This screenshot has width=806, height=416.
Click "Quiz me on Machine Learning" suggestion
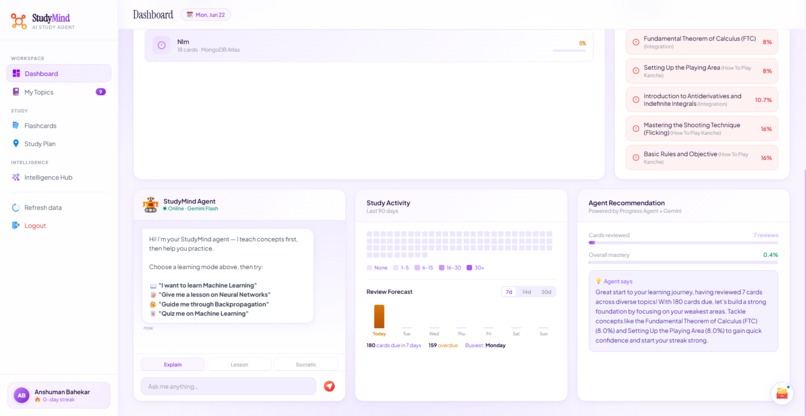[204, 313]
